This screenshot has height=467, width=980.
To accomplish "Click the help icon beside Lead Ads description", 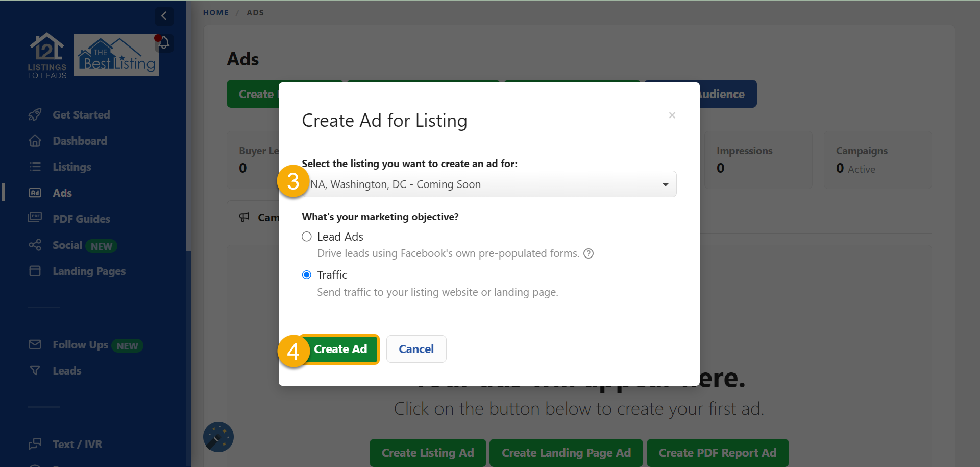I will coord(589,254).
